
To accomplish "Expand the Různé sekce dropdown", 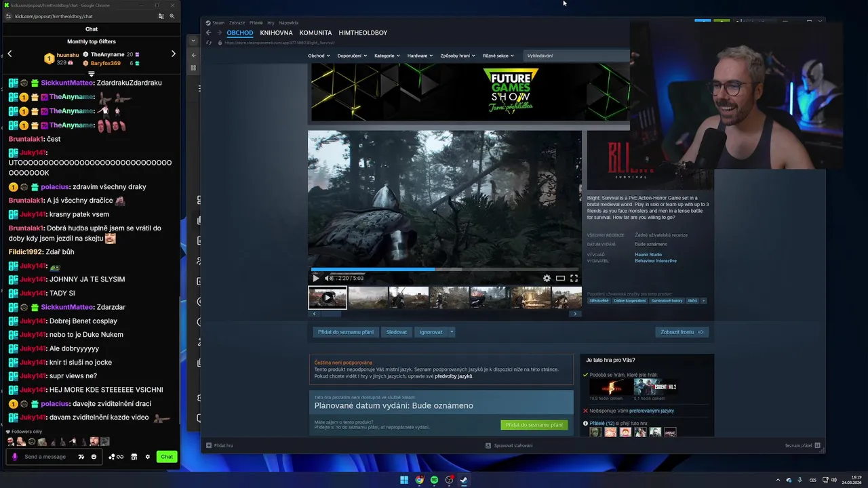I will 498,56.
